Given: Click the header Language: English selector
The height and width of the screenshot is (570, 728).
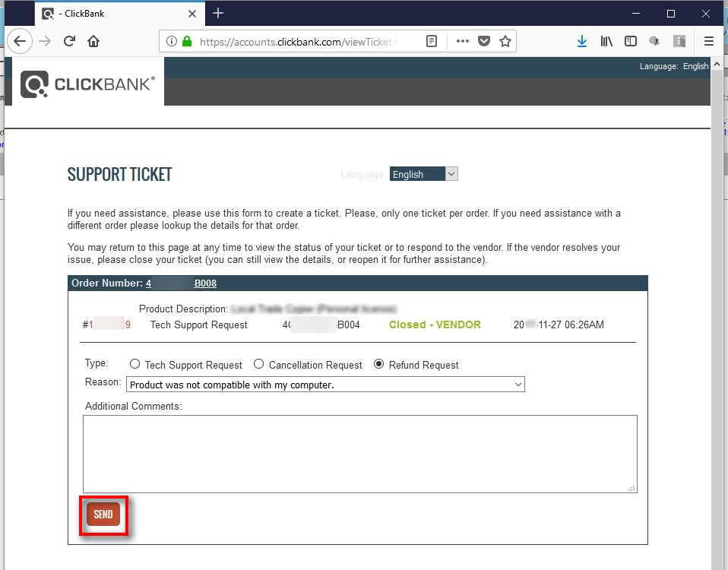Looking at the screenshot, I should point(674,66).
